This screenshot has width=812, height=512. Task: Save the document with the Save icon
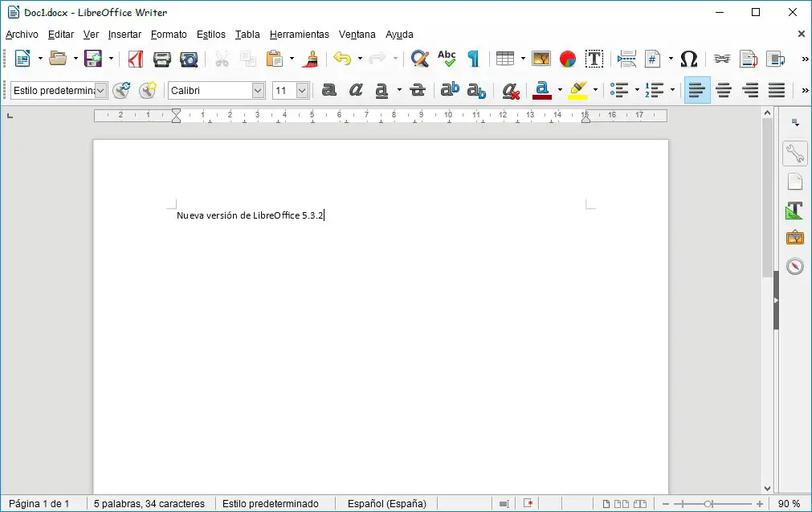tap(93, 59)
